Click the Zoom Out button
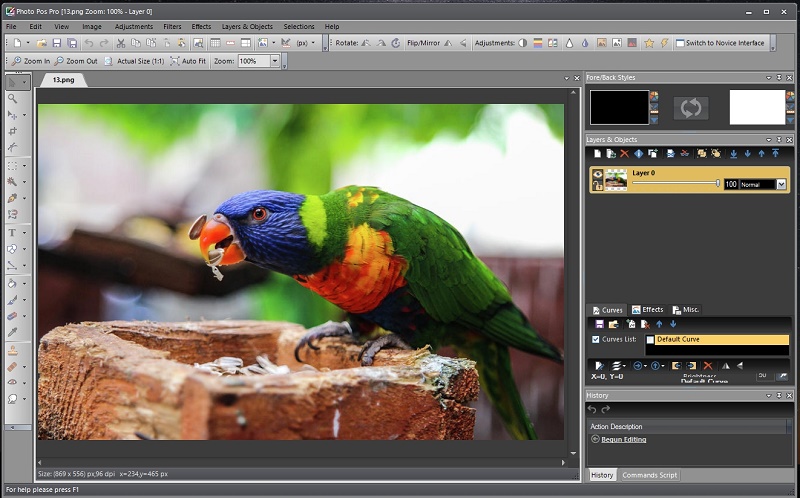 [76, 61]
